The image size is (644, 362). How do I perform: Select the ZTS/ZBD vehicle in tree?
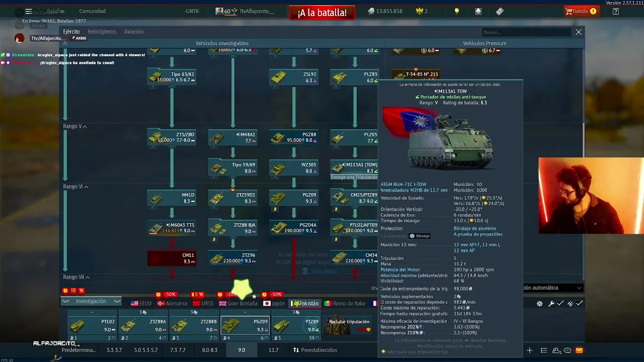pyautogui.click(x=172, y=137)
